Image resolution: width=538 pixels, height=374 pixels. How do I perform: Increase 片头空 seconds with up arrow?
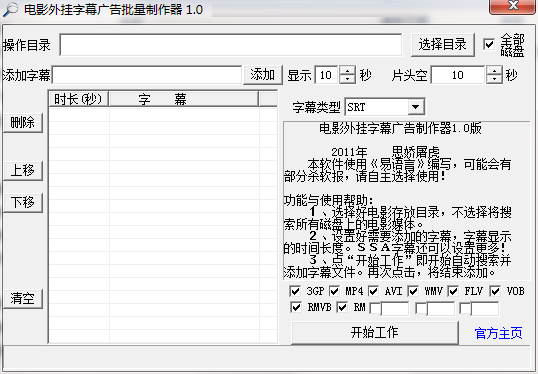click(x=494, y=70)
